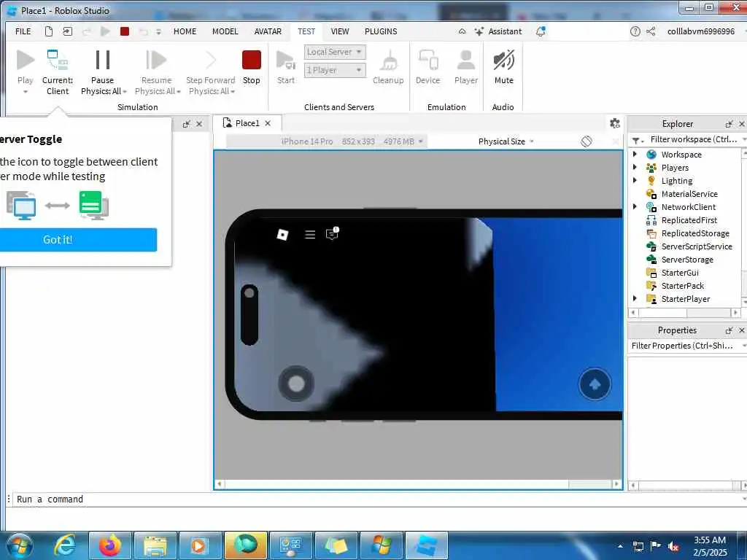Expand the Lighting tree node
This screenshot has height=560, width=747.
coord(635,181)
